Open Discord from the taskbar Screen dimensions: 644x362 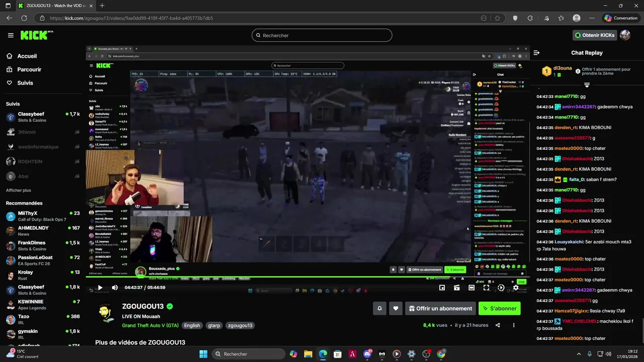[x=367, y=354]
